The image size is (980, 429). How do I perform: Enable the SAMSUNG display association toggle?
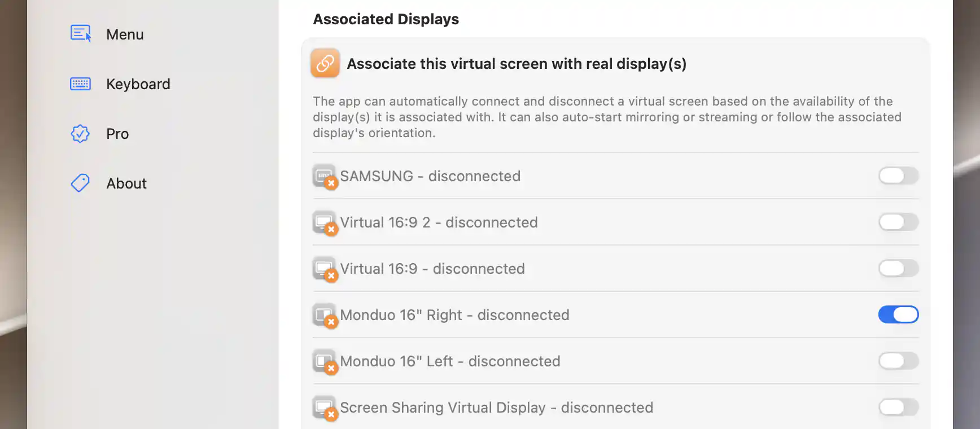[x=898, y=176]
